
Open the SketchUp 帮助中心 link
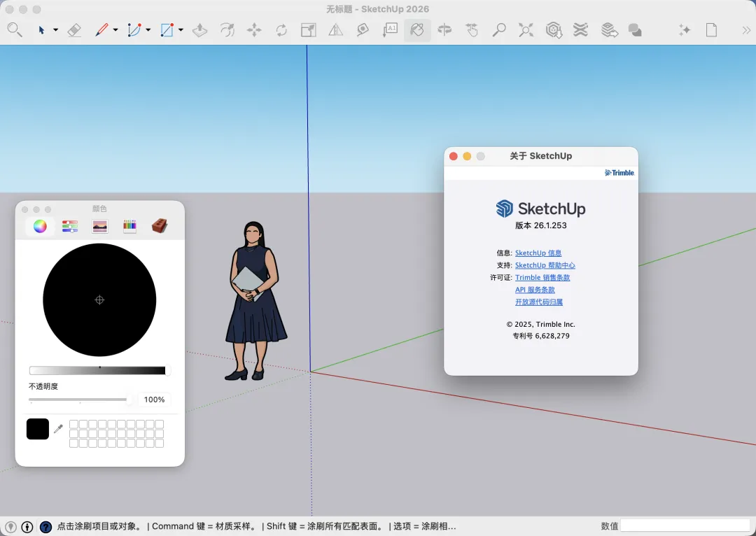[545, 265]
